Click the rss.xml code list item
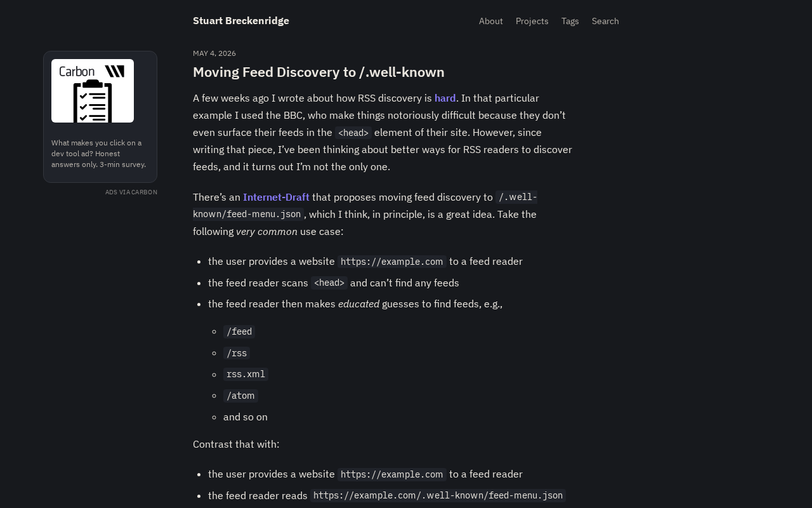812x508 pixels. tap(246, 374)
